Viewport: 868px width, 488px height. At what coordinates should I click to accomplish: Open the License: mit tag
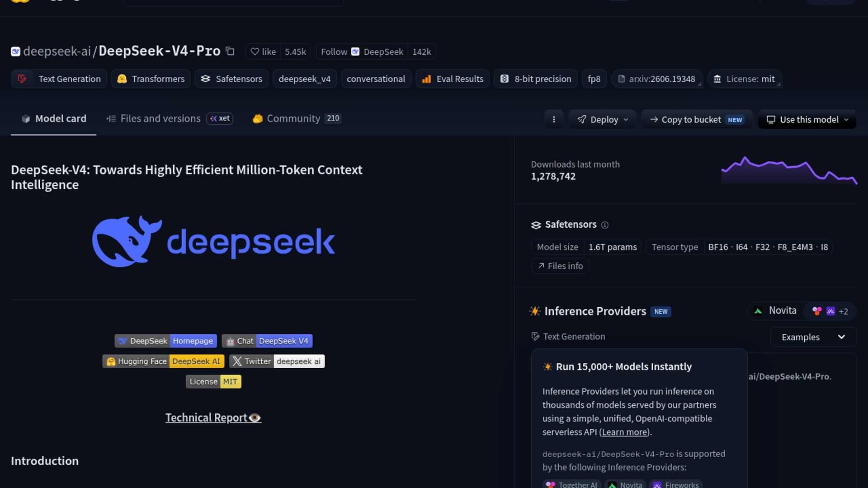pyautogui.click(x=745, y=79)
